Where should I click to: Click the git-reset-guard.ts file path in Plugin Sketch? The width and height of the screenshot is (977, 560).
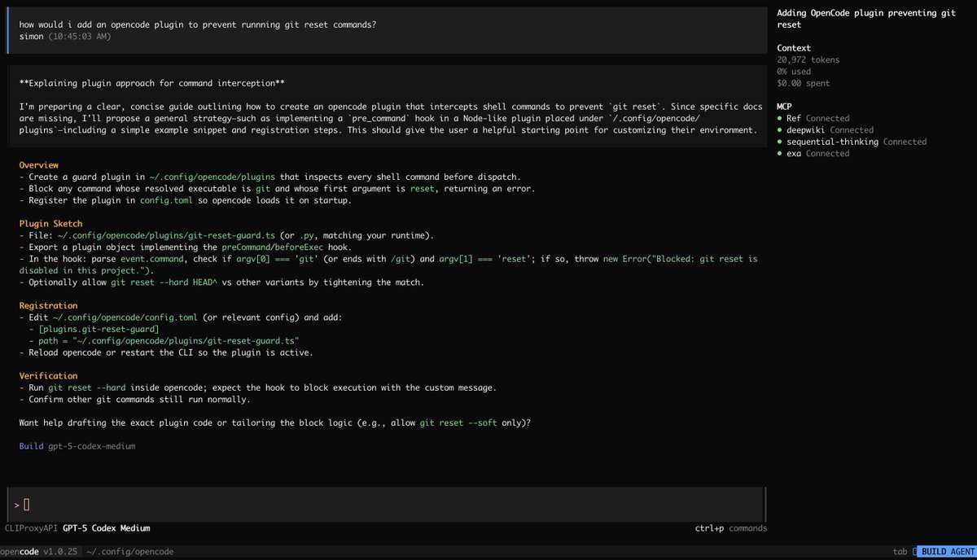tap(167, 235)
